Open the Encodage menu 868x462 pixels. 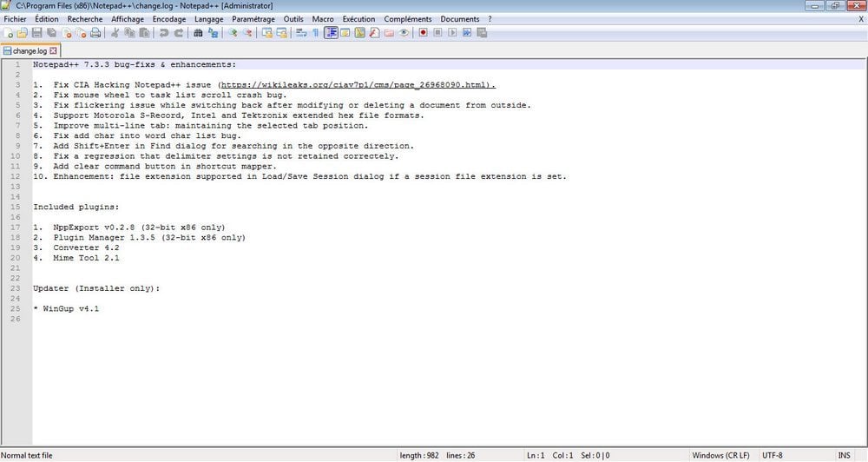tap(168, 18)
